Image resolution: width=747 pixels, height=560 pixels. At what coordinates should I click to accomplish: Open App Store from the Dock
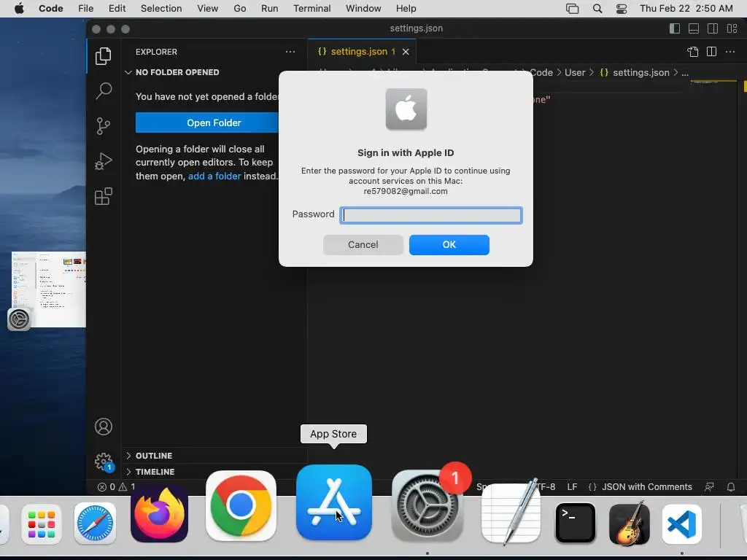[x=334, y=502]
